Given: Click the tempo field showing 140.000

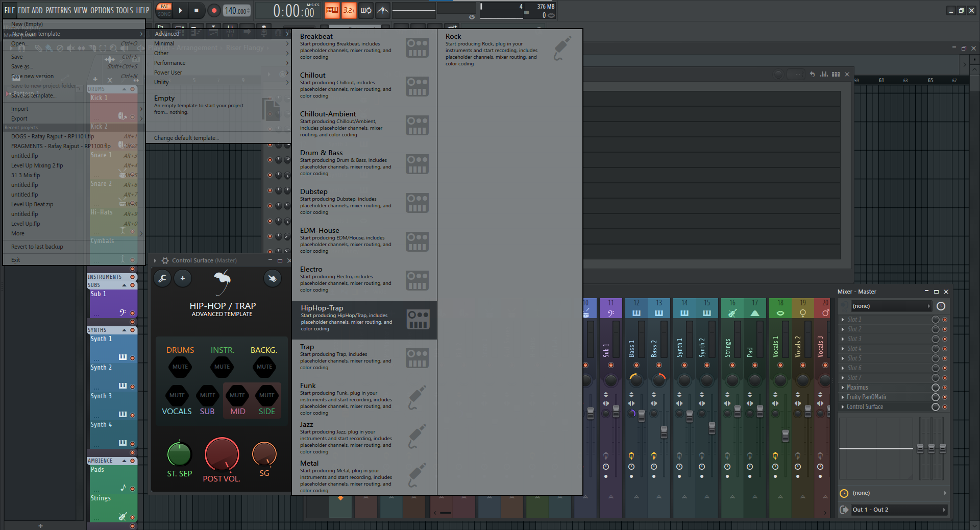Looking at the screenshot, I should click(x=236, y=11).
